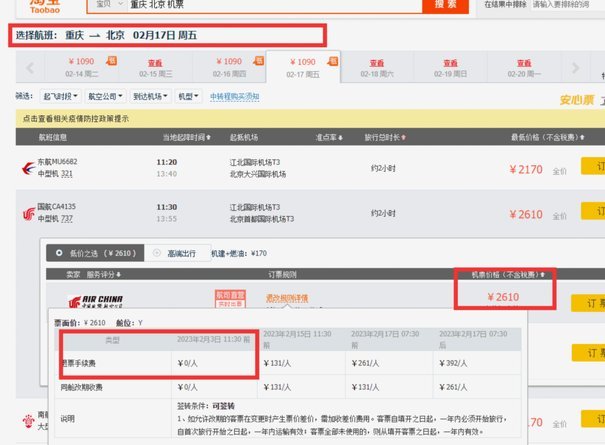Click the 东航MU6682 flight number text
Viewport: 605px width, 445px height.
point(57,162)
